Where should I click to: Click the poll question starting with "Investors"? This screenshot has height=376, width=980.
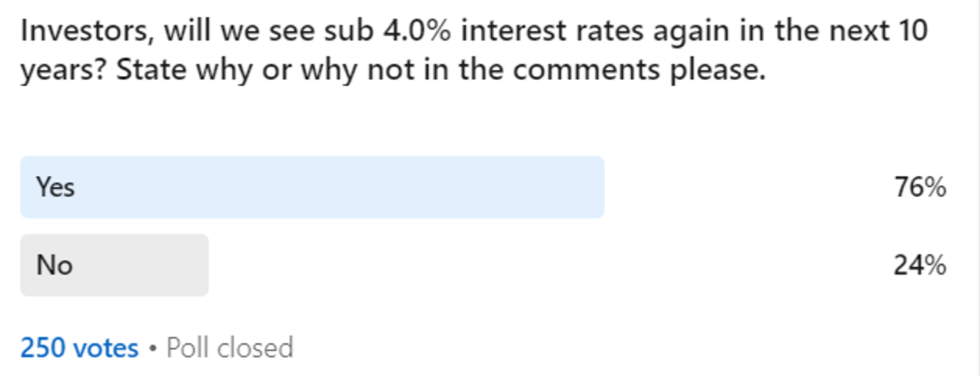click(473, 32)
